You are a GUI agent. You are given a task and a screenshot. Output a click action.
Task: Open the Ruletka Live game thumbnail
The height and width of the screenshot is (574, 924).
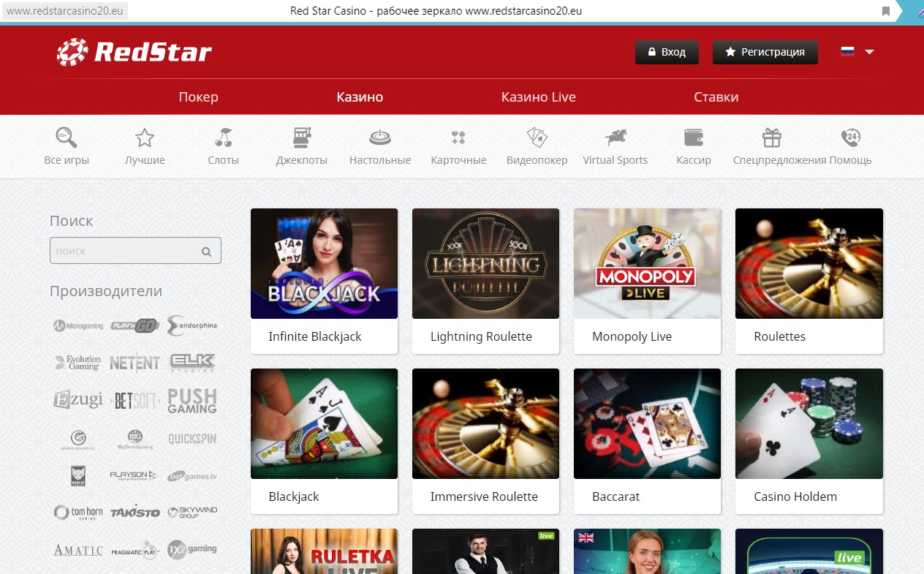[x=324, y=551]
